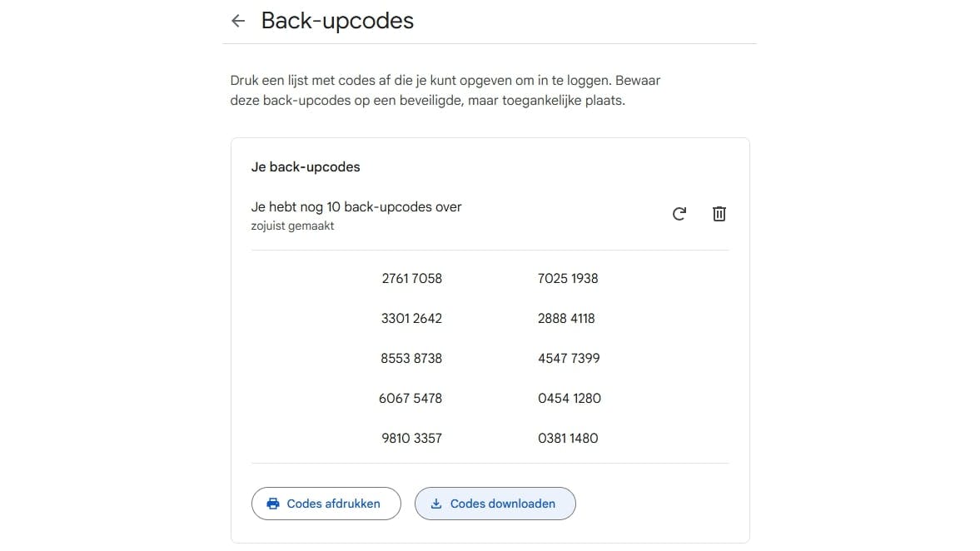Pick backup code 8553 8738
The width and height of the screenshot is (980, 551).
[x=411, y=358]
